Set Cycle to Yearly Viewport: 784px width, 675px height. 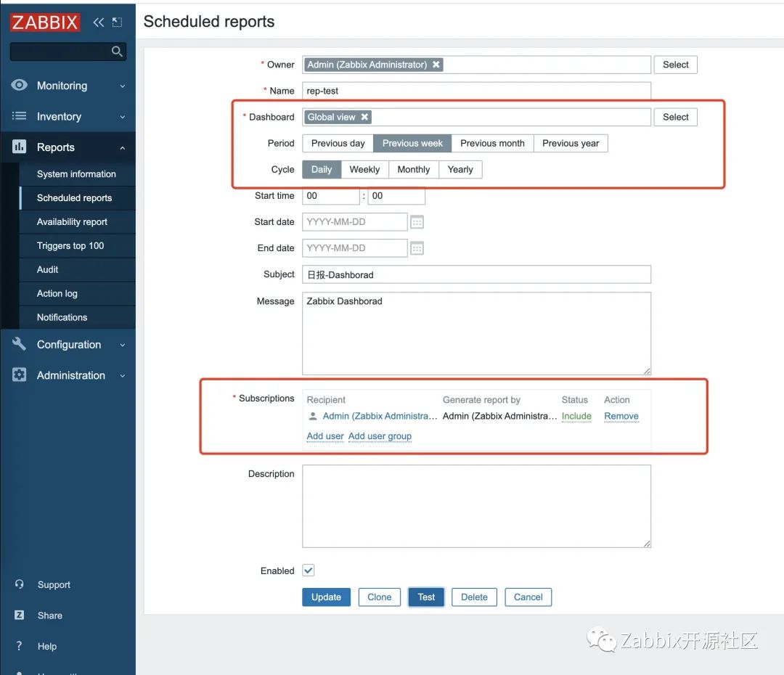460,170
